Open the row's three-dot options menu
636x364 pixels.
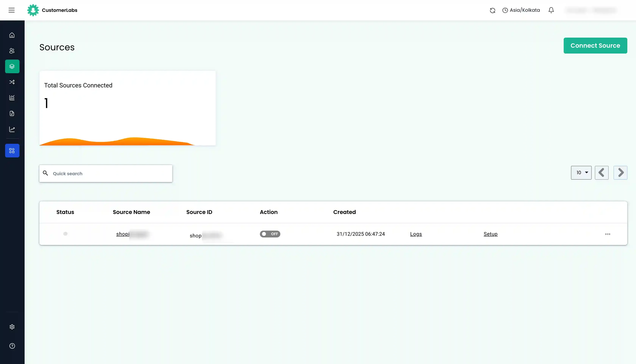(x=607, y=234)
